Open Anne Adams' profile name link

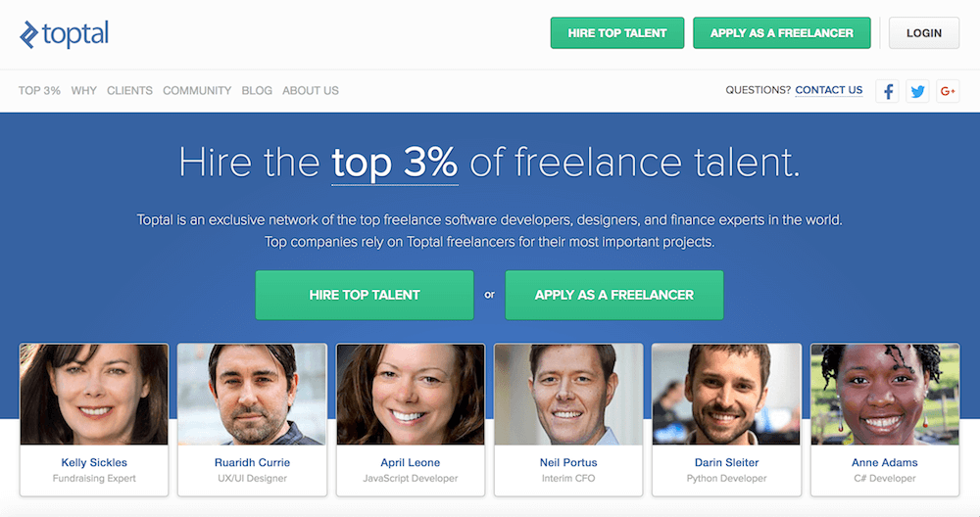(885, 462)
